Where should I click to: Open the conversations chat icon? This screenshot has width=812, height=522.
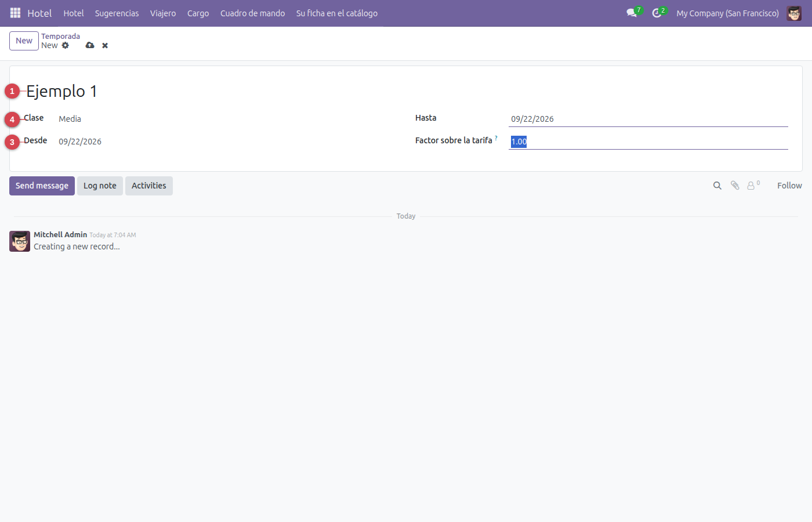pos(632,13)
